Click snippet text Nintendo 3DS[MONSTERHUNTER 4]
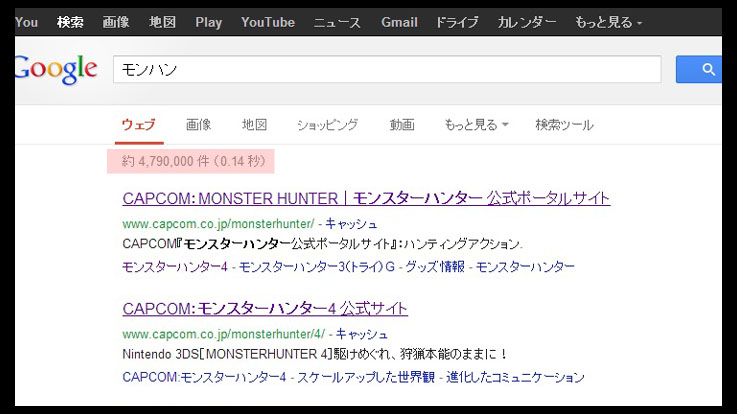This screenshot has height=414, width=737. tap(227, 354)
